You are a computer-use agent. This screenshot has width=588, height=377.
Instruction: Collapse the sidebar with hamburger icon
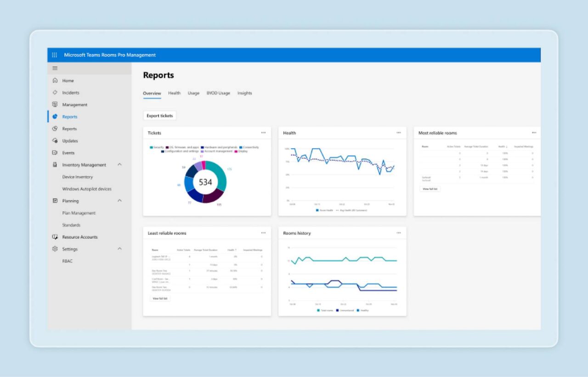tap(55, 68)
